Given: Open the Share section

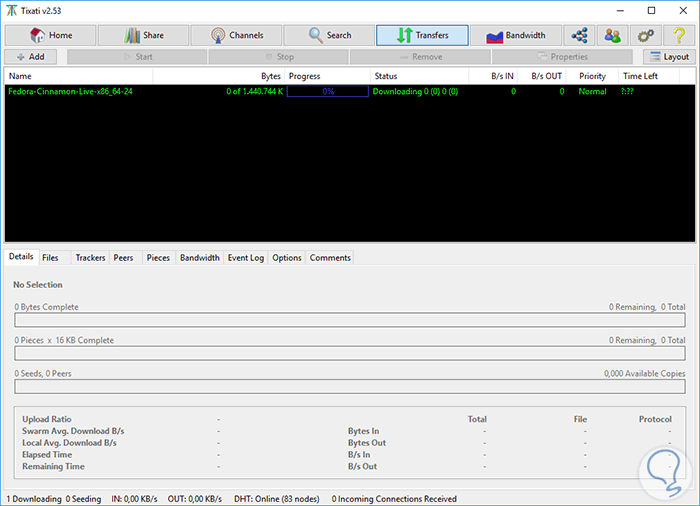Looking at the screenshot, I should (x=143, y=35).
